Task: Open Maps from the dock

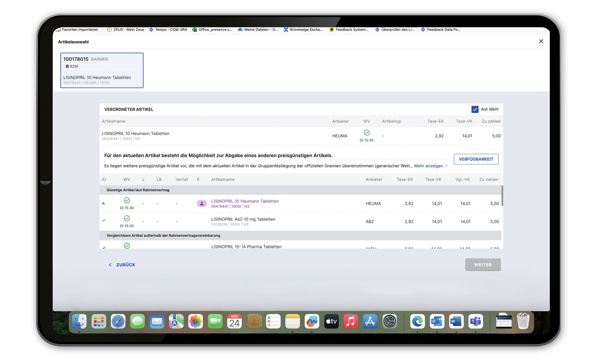Action: pos(176,321)
